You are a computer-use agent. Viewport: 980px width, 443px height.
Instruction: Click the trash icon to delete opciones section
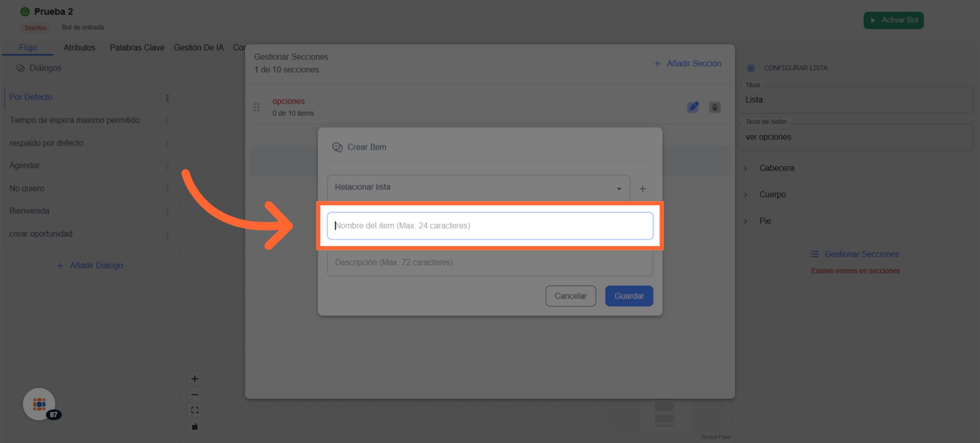pos(715,107)
